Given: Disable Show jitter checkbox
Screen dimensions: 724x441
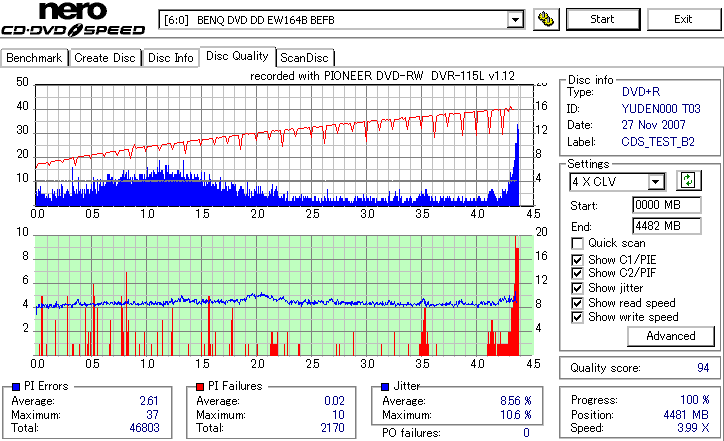Looking at the screenshot, I should [577, 288].
